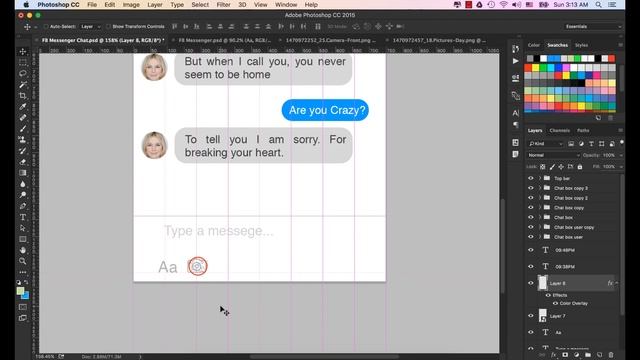Click the Delete layer trash icon
The image size is (640, 360).
coord(611,355)
